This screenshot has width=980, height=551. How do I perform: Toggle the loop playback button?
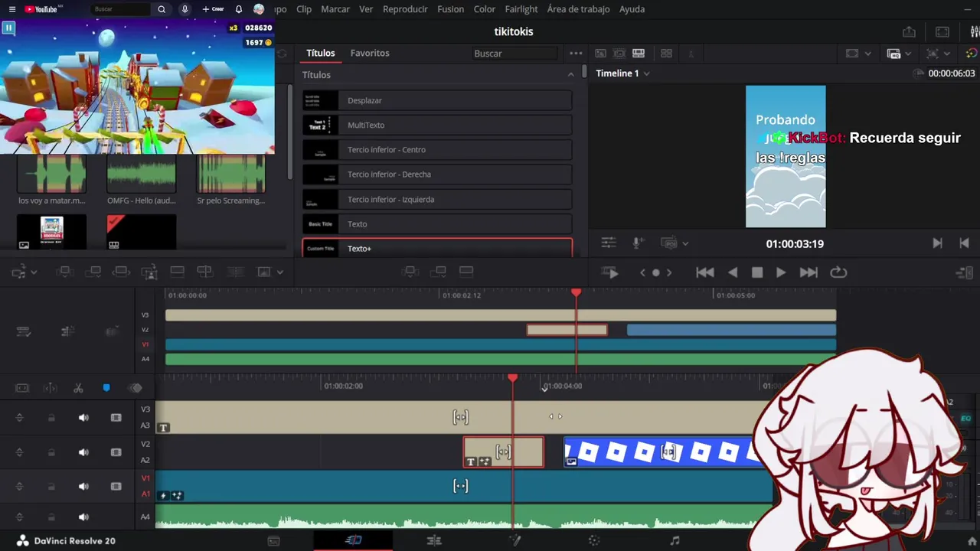(838, 272)
